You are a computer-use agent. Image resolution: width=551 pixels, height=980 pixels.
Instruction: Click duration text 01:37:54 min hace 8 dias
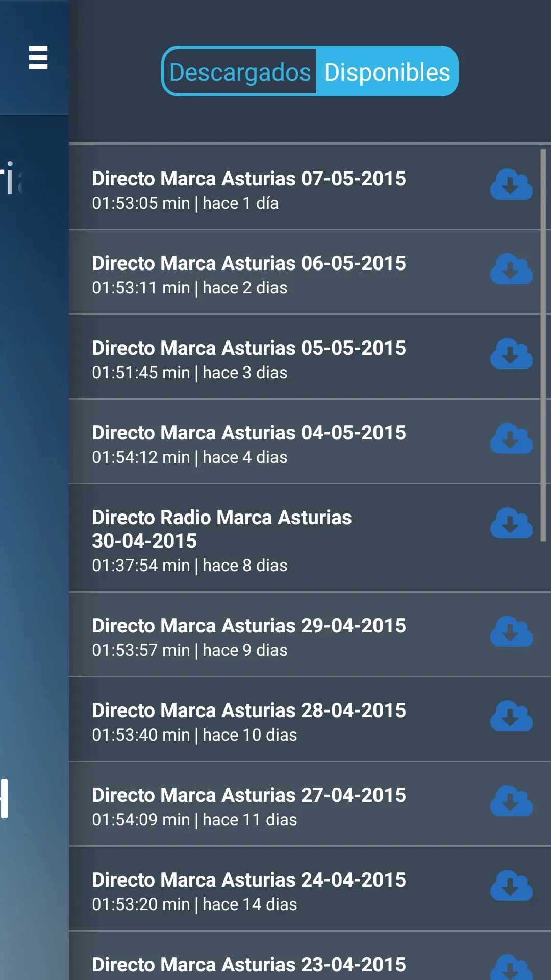190,566
